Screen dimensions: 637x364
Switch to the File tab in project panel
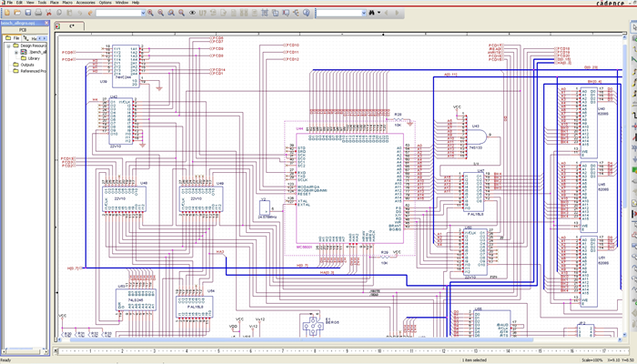pyautogui.click(x=12, y=38)
